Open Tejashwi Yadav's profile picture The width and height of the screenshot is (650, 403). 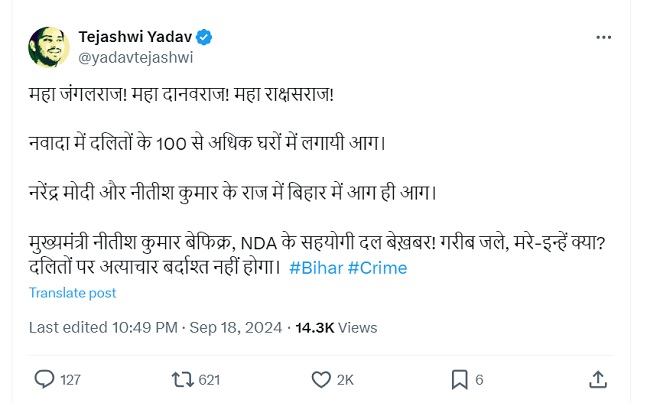click(48, 47)
